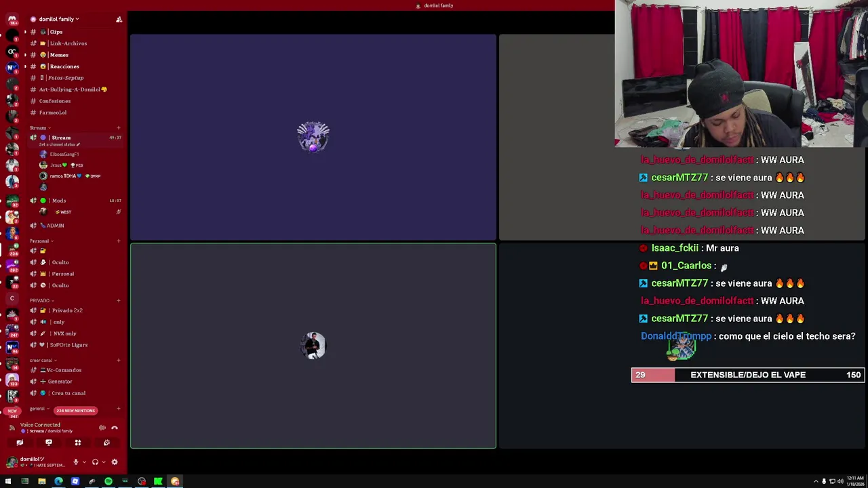This screenshot has width=868, height=488.
Task: Open the domilol family server menu
Action: (58, 19)
